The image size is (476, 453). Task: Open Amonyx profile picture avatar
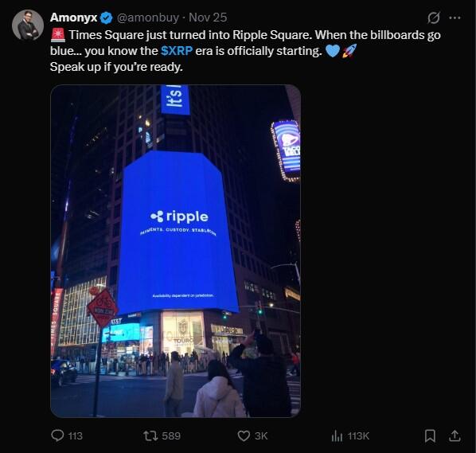(x=28, y=25)
